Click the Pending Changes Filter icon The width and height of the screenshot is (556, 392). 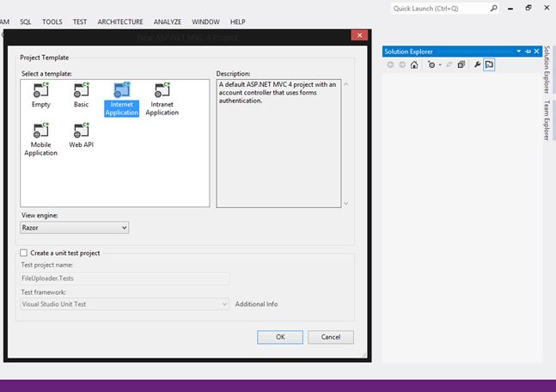click(x=431, y=64)
